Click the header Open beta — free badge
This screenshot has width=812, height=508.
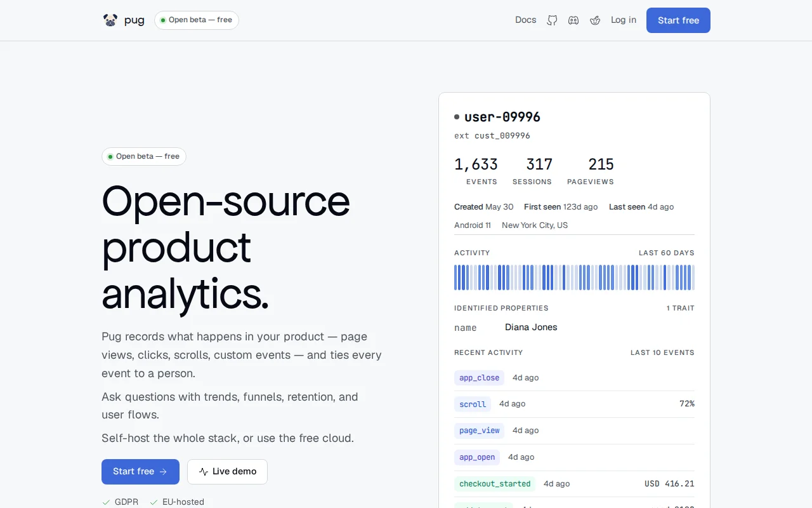[197, 20]
